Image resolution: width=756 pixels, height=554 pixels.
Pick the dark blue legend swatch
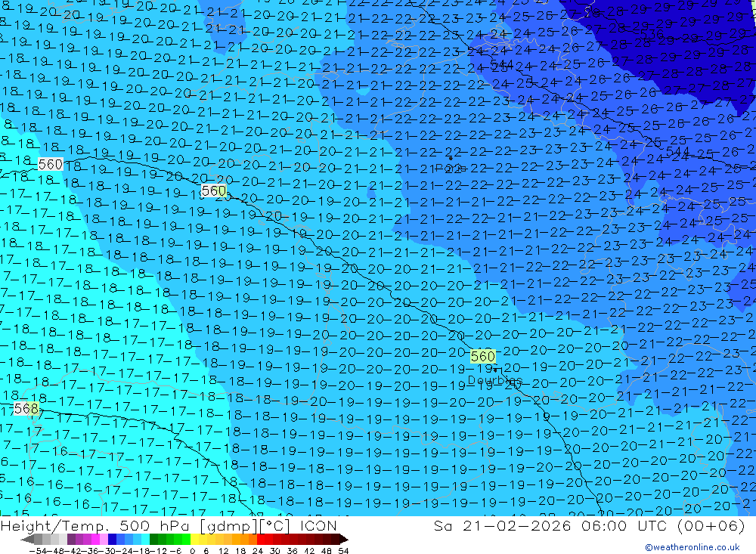click(112, 539)
